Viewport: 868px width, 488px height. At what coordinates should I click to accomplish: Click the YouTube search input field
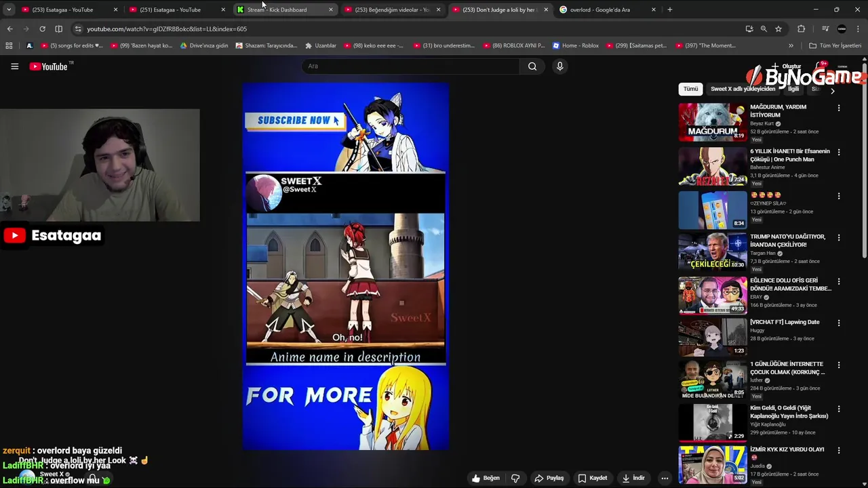[410, 66]
